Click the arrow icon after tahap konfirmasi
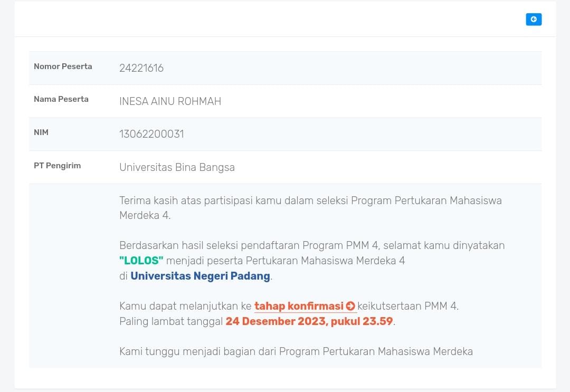The height and width of the screenshot is (392, 570). pyautogui.click(x=350, y=306)
